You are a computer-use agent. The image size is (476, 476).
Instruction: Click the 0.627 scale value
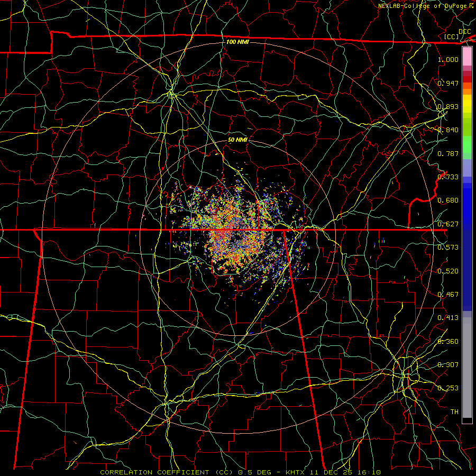click(448, 224)
